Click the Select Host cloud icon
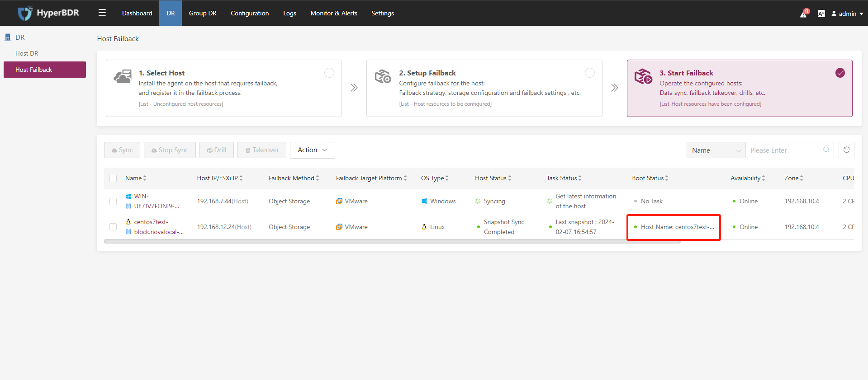 [123, 76]
